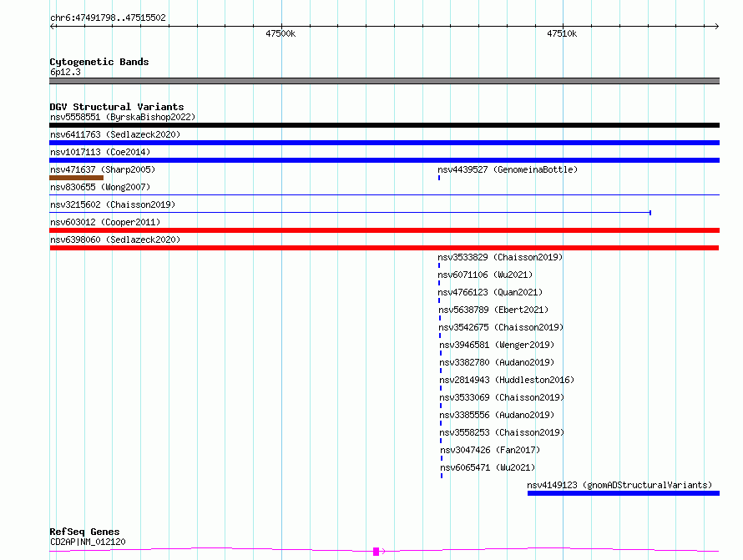Screen dimensions: 743x560
Task: Click the blue nsv4149123 variant bar
Action: pyautogui.click(x=624, y=493)
